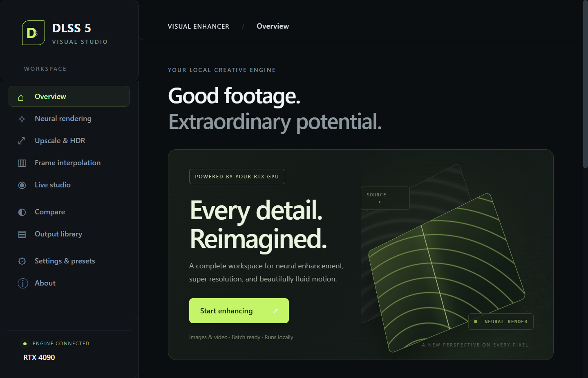Click the Workspace section heading

[45, 69]
